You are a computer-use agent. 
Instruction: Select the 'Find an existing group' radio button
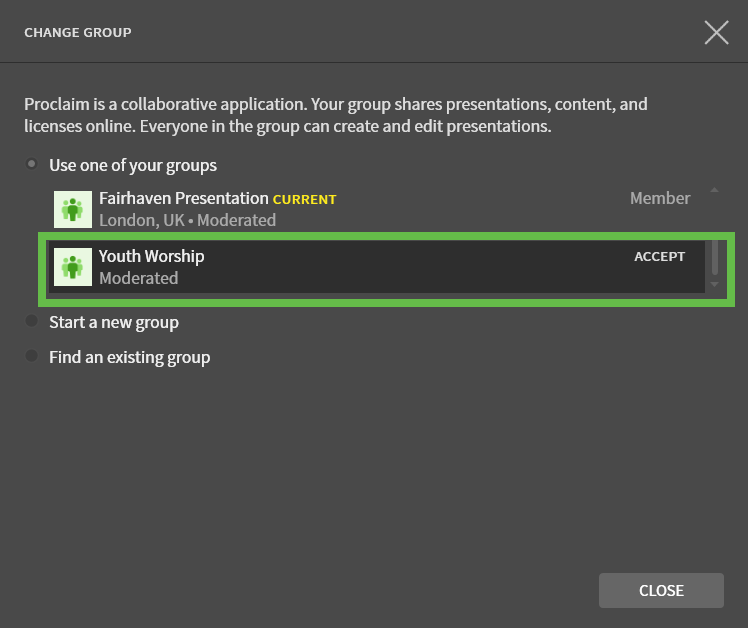tap(31, 356)
